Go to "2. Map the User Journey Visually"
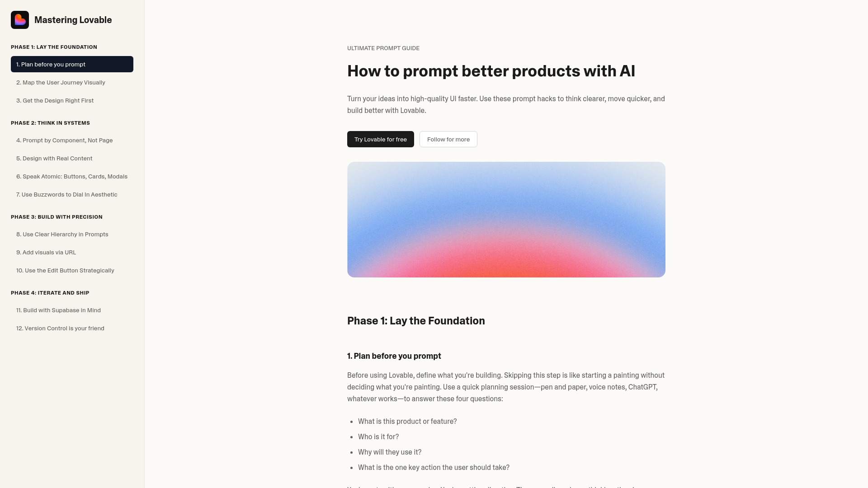868x488 pixels. coord(61,82)
